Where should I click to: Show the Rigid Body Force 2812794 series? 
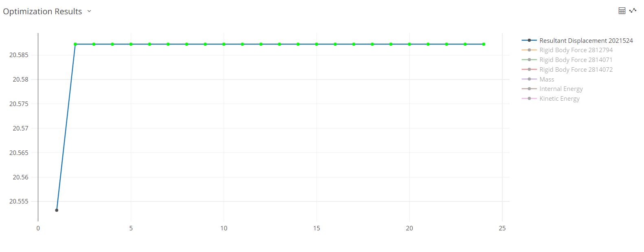(576, 50)
